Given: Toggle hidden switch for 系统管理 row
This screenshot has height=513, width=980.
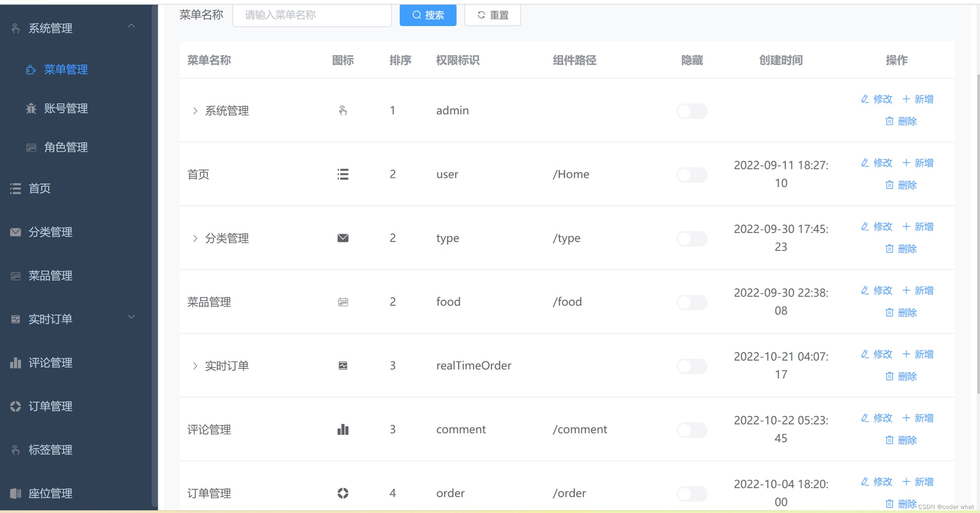Looking at the screenshot, I should (692, 111).
